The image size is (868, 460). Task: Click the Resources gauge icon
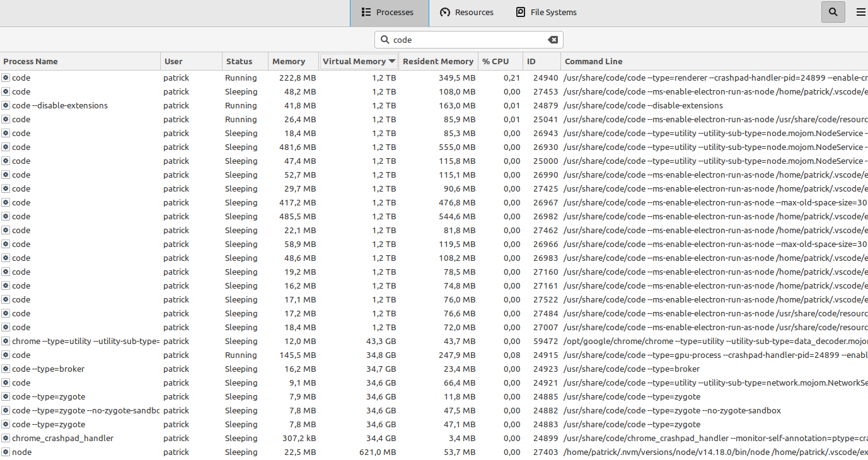pos(445,11)
